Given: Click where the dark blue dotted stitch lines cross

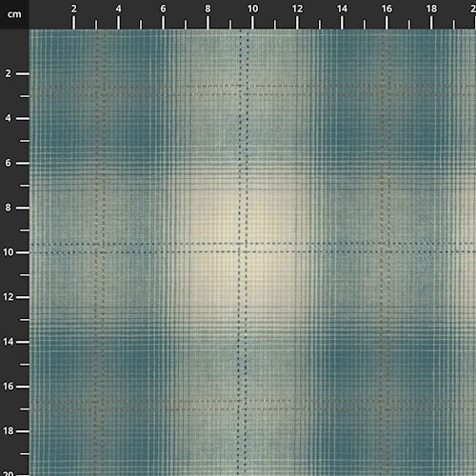Looking at the screenshot, I should click(x=243, y=248).
